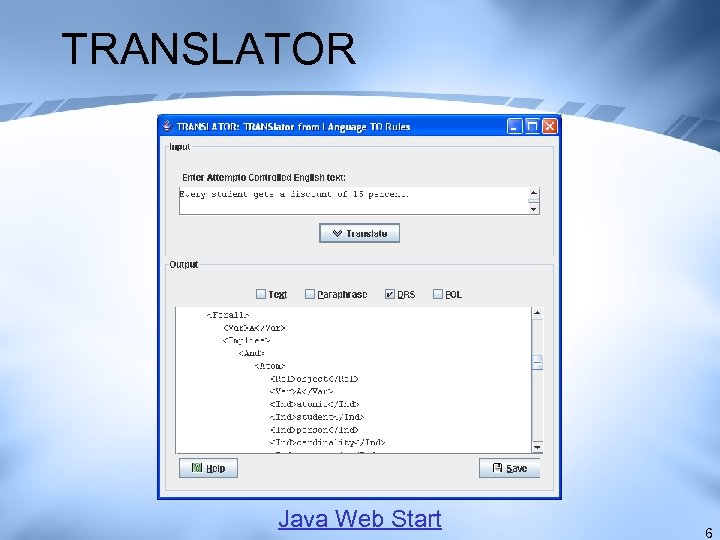Click the output pane scroll-down arrow
Screen dimensions: 720x540
537,447
